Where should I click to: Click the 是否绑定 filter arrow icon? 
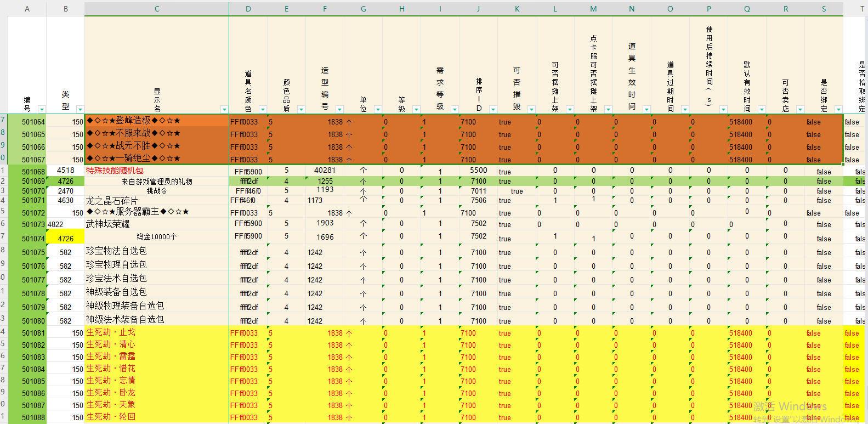coord(838,109)
